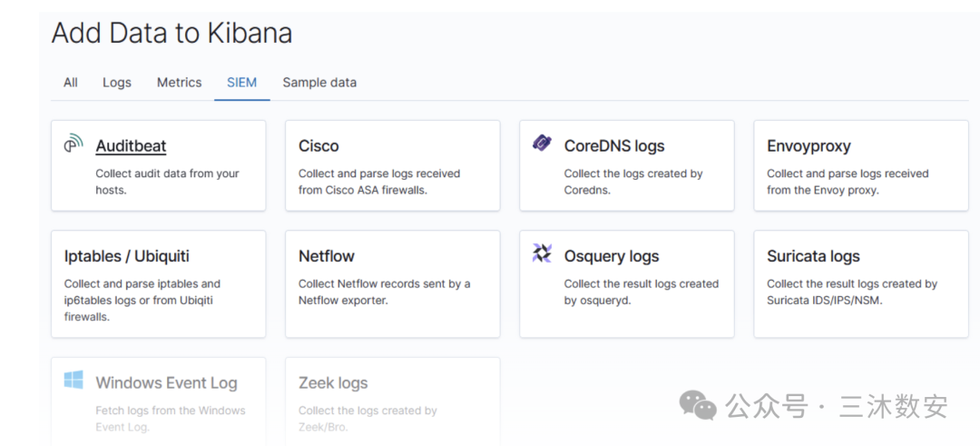The image size is (980, 446).
Task: Select the SIEM tab
Action: pyautogui.click(x=242, y=83)
